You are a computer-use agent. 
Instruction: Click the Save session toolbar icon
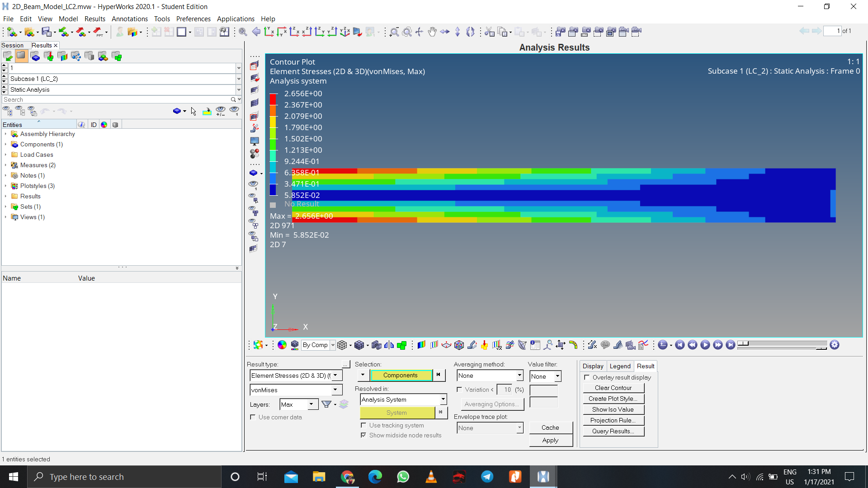46,32
